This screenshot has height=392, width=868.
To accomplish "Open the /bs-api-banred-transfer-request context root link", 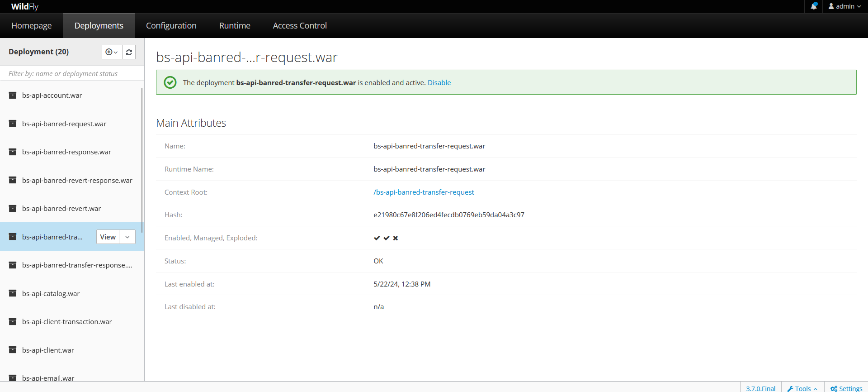I will pos(424,192).
